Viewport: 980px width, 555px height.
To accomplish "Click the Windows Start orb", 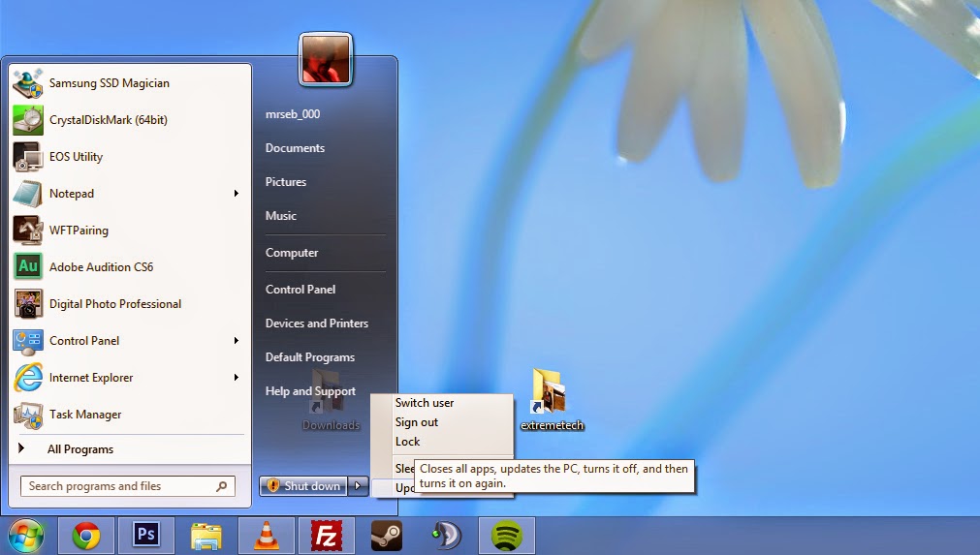I will coord(25,536).
